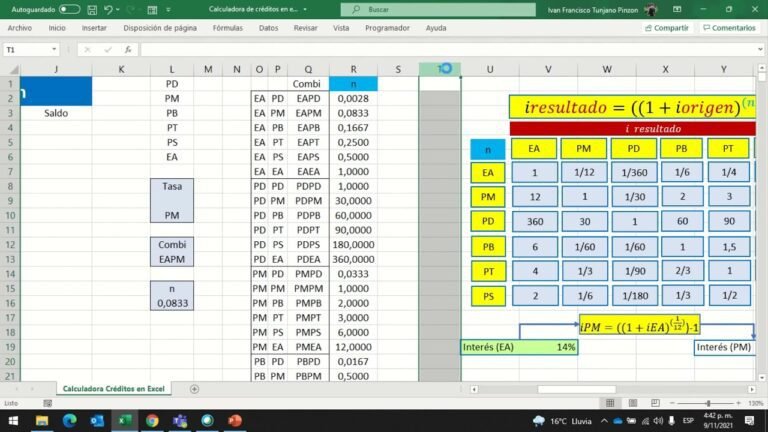
Task: Open the file name dropdown in title bar
Action: [x=305, y=9]
